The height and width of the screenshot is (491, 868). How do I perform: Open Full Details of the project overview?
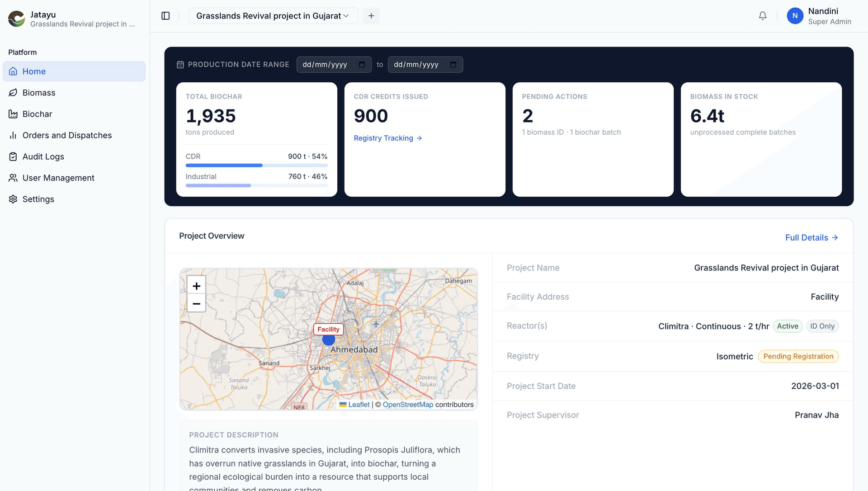point(811,237)
